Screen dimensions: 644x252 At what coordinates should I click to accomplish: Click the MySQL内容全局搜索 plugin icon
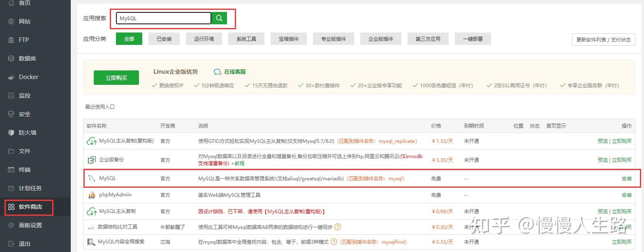(x=91, y=242)
